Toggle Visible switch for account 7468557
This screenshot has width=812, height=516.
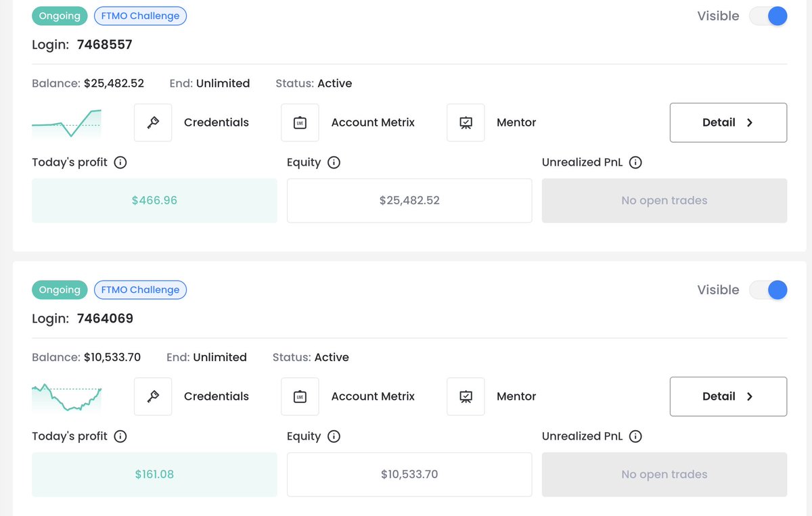pyautogui.click(x=768, y=16)
